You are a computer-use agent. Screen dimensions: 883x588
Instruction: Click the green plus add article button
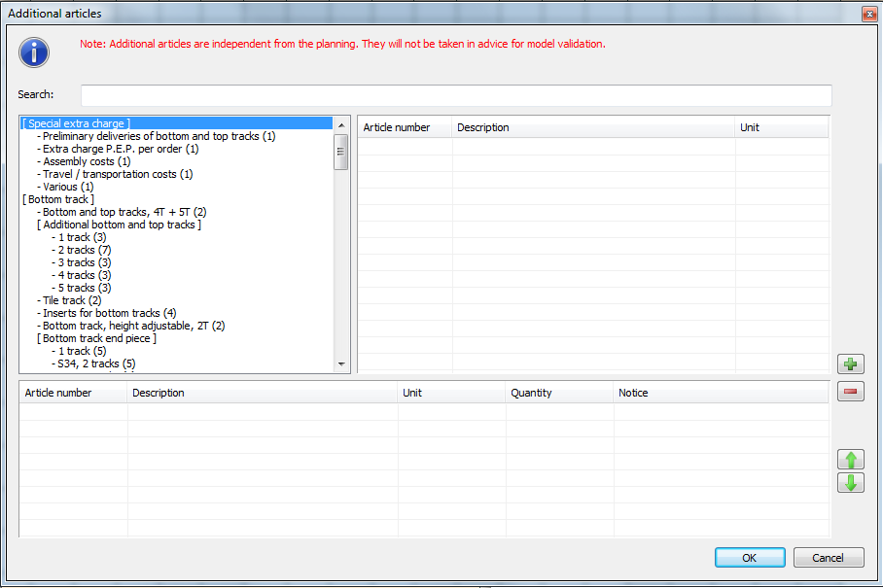(x=850, y=364)
